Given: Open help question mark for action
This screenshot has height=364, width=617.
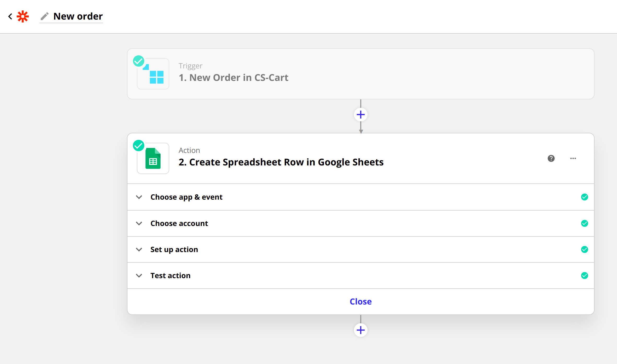Looking at the screenshot, I should pos(551,158).
